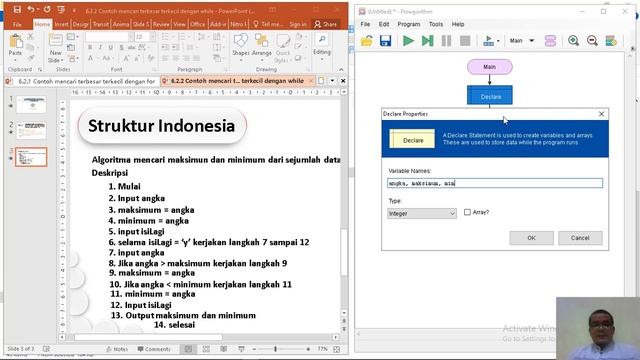This screenshot has width=640, height=360.
Task: Stop execution with the Stop square icon
Action: (465, 41)
